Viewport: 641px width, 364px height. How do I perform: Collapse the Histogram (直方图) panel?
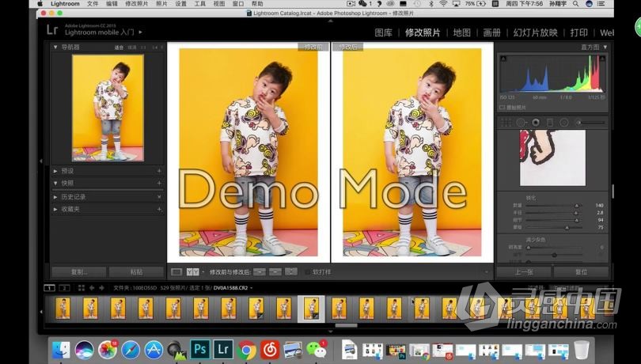pyautogui.click(x=605, y=47)
